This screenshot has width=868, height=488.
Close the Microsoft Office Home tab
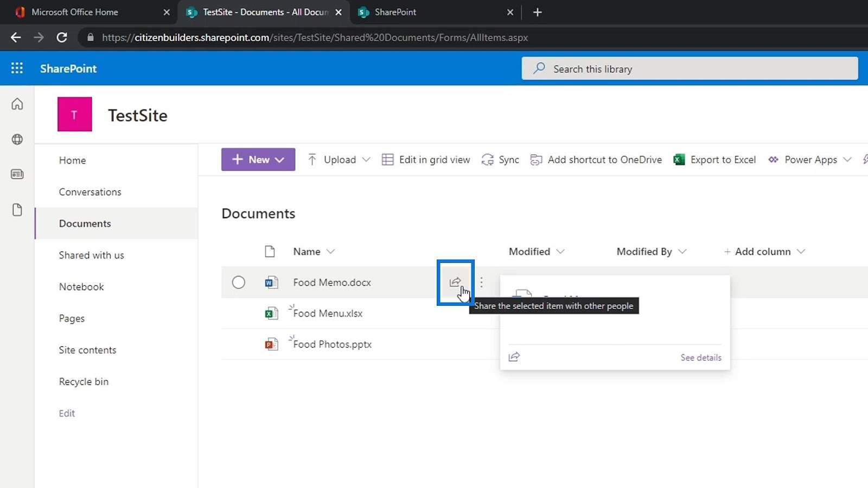pyautogui.click(x=167, y=12)
